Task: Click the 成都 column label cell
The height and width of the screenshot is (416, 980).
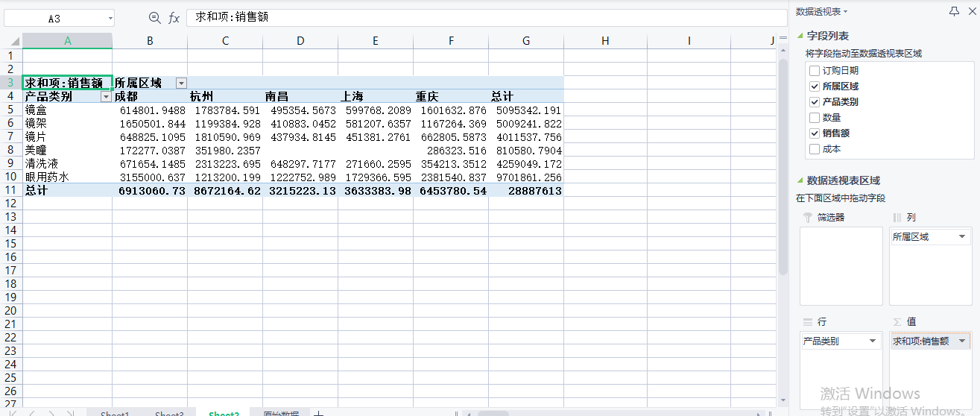Action: point(150,96)
